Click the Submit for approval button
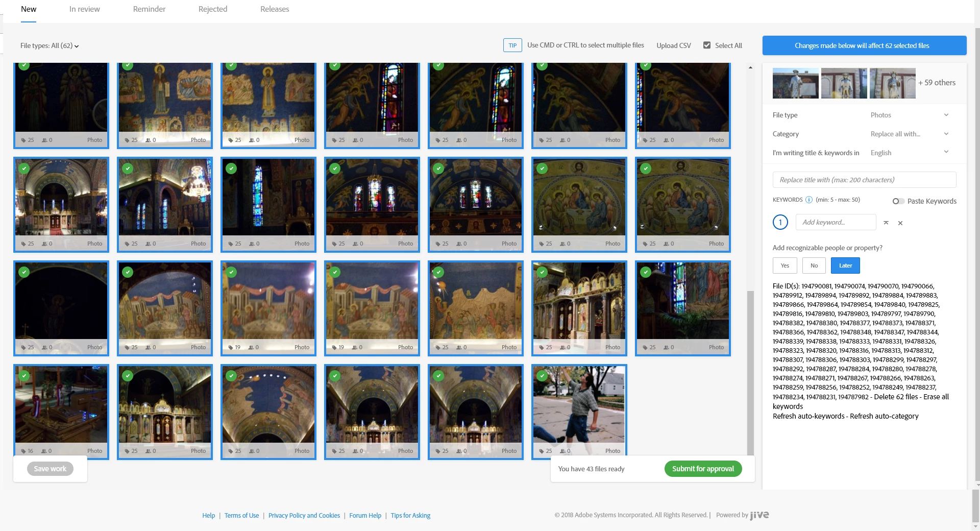Image resolution: width=980 pixels, height=531 pixels. pyautogui.click(x=703, y=469)
